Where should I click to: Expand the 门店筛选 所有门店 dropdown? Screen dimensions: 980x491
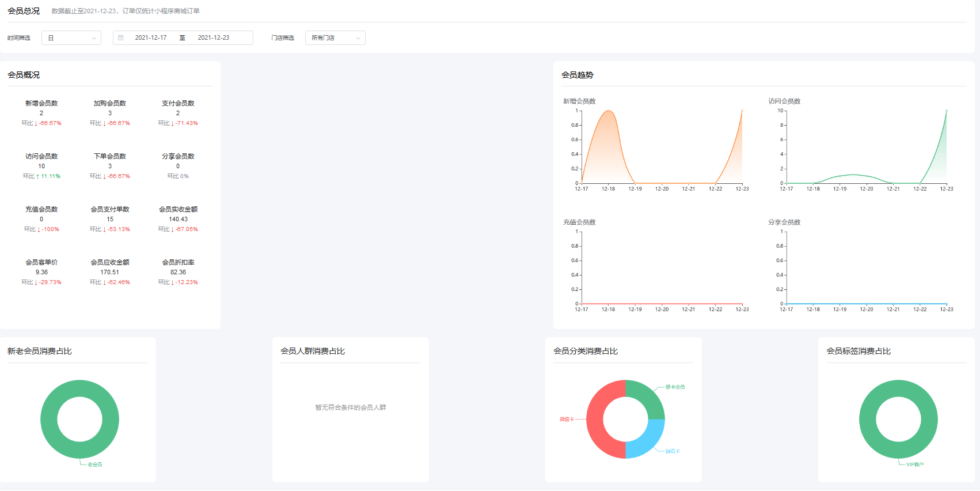coord(335,38)
